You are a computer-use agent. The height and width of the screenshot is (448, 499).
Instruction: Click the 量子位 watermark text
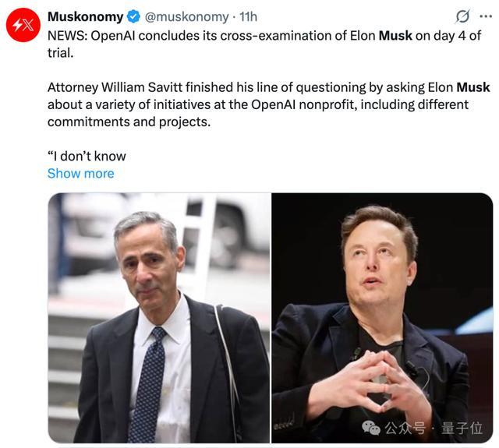462,428
